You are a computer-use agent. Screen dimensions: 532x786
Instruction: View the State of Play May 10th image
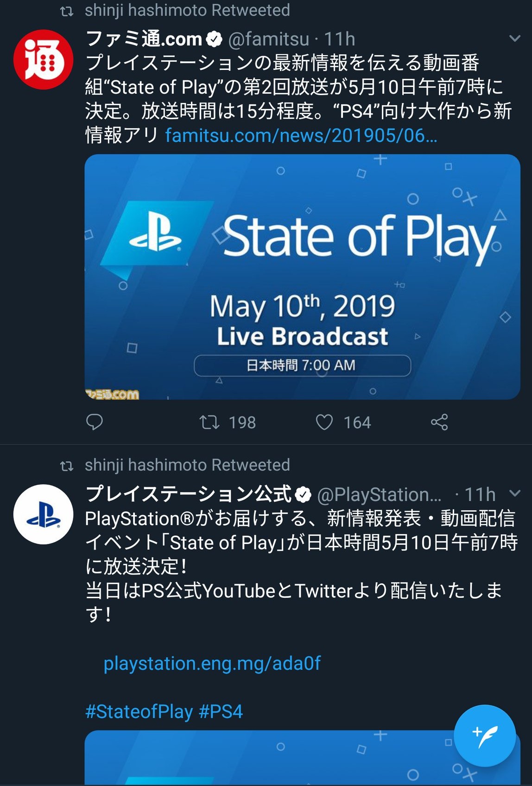(x=302, y=277)
